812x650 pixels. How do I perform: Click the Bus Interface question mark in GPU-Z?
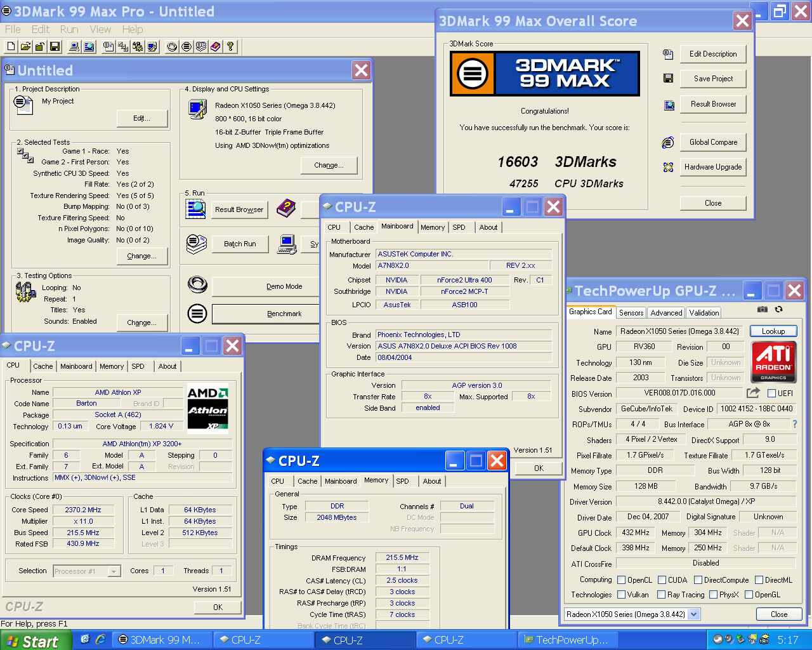click(794, 424)
